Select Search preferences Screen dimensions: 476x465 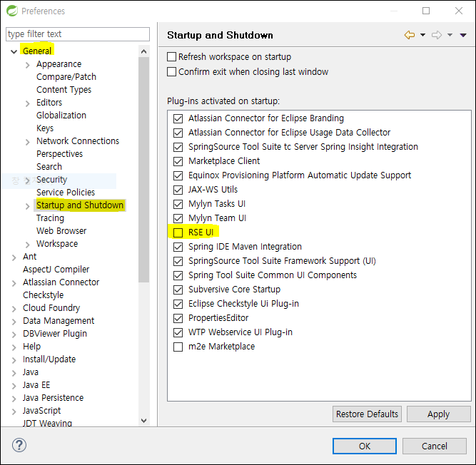(49, 166)
